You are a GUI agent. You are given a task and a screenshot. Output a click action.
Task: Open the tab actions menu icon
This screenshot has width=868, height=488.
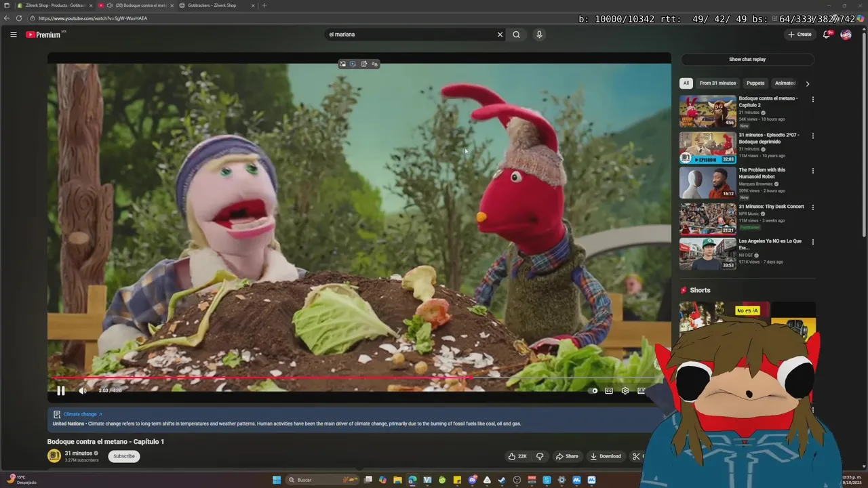coord(6,5)
